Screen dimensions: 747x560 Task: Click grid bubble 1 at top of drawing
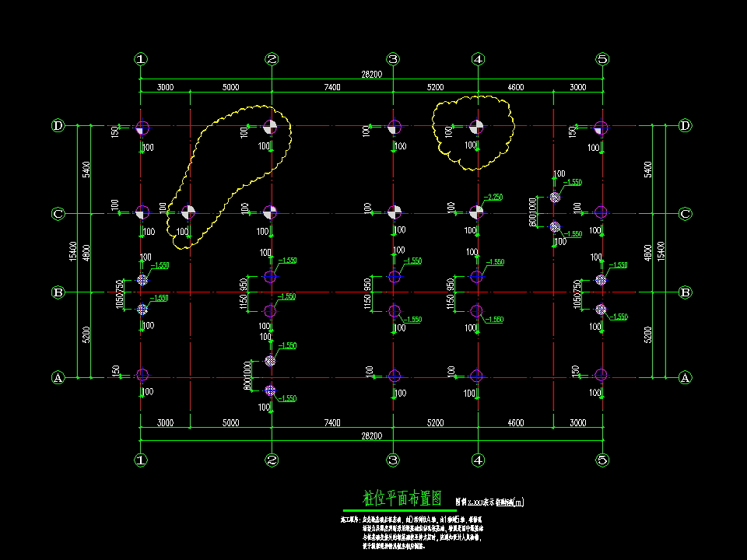(x=140, y=58)
